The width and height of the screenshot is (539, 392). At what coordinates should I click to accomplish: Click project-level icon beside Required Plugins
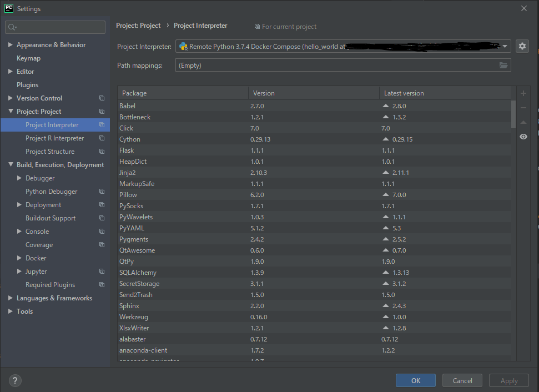click(102, 285)
